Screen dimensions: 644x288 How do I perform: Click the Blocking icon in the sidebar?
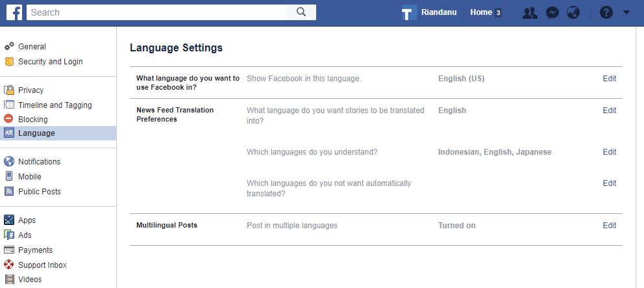9,119
